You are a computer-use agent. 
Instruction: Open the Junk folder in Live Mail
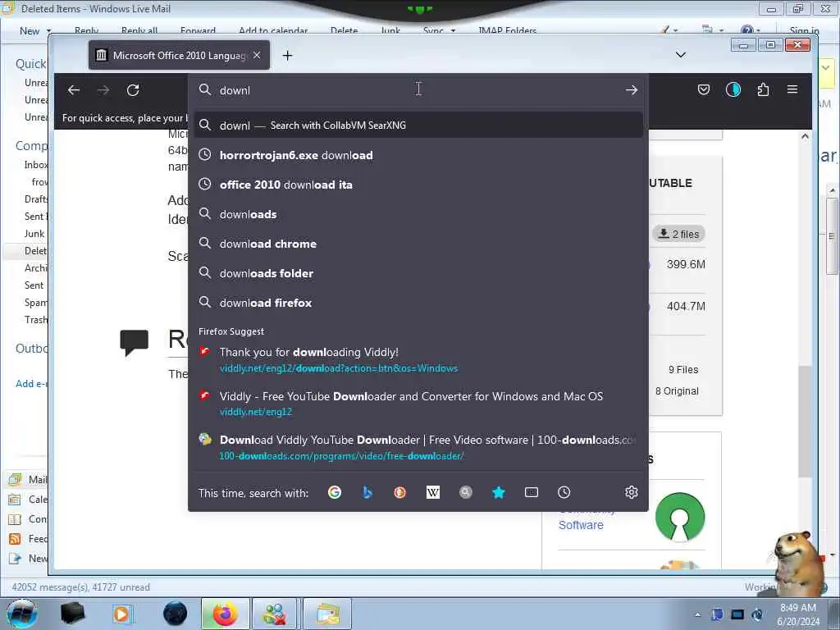[34, 234]
